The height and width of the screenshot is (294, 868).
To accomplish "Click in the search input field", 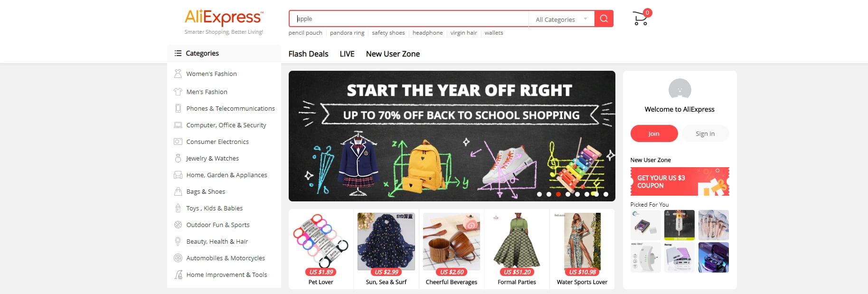I will [409, 19].
